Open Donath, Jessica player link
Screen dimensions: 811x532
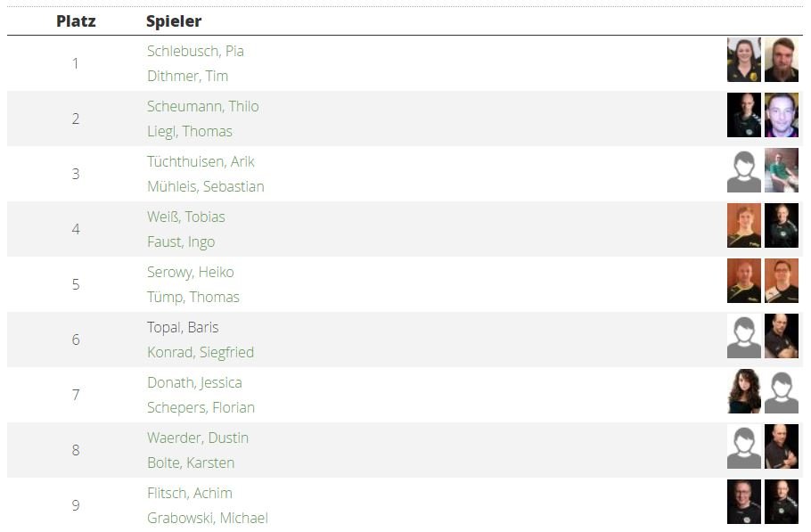tap(194, 382)
